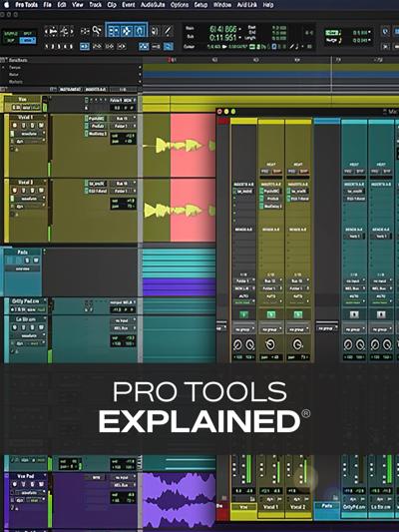399x532 pixels.
Task: Open the Apple menu
Action: point(6,5)
